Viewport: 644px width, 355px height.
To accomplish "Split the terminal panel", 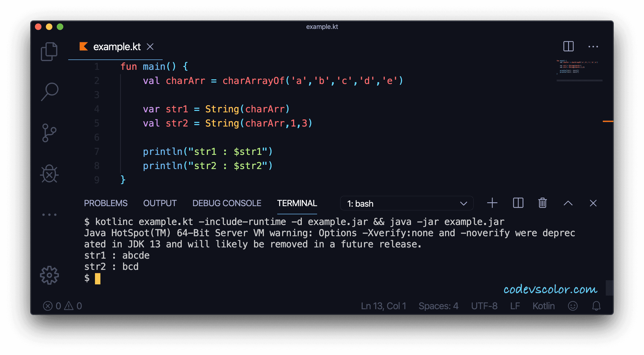I will pyautogui.click(x=518, y=203).
